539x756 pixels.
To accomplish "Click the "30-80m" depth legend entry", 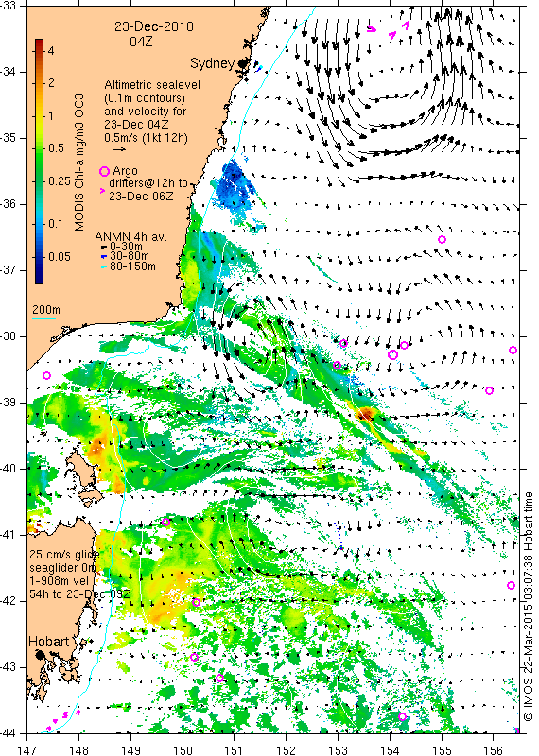I will coord(130,256).
